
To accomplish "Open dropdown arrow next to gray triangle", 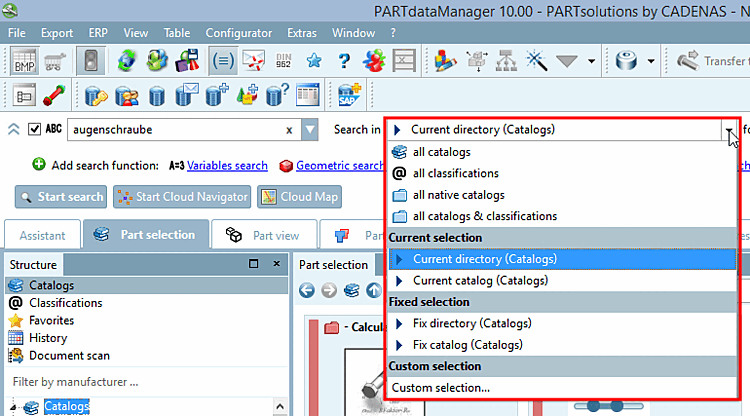I will 592,61.
